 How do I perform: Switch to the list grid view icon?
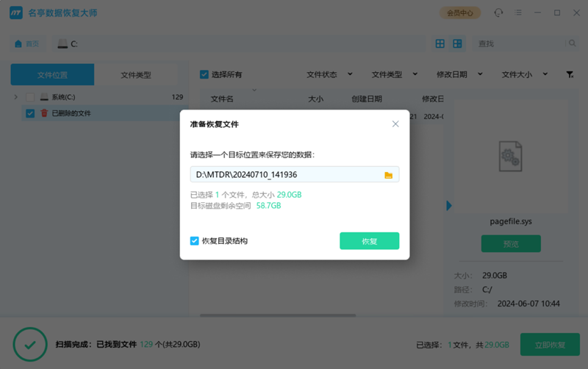point(440,44)
